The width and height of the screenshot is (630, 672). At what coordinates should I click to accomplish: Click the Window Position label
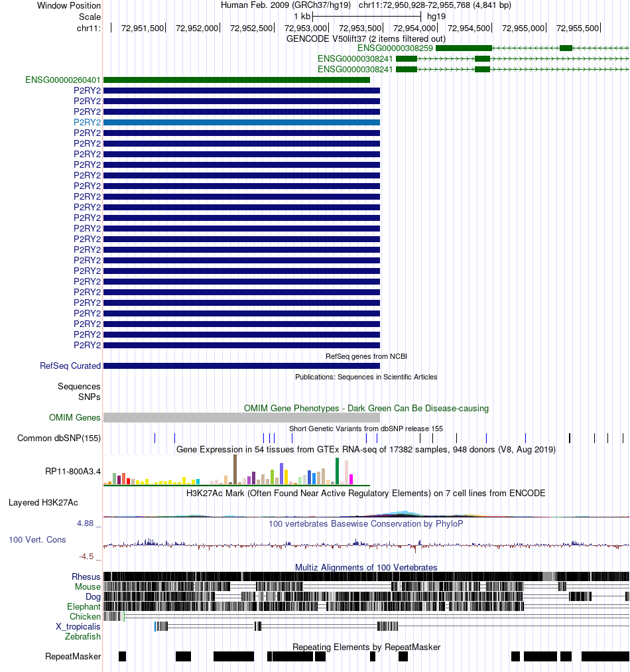coord(68,5)
